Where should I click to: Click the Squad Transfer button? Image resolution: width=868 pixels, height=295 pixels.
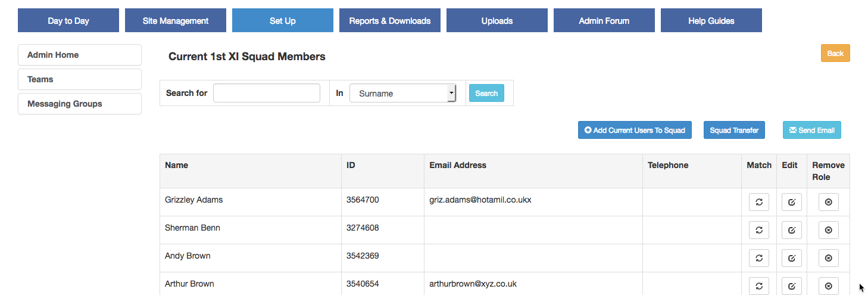point(734,131)
